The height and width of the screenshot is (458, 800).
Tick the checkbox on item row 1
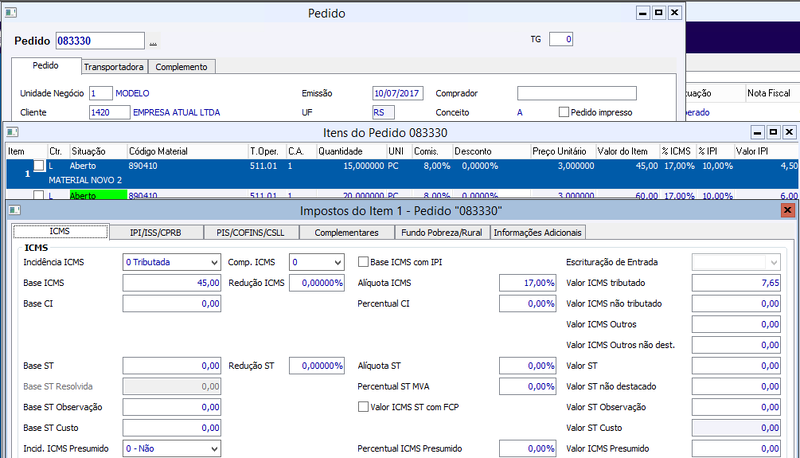click(x=39, y=166)
